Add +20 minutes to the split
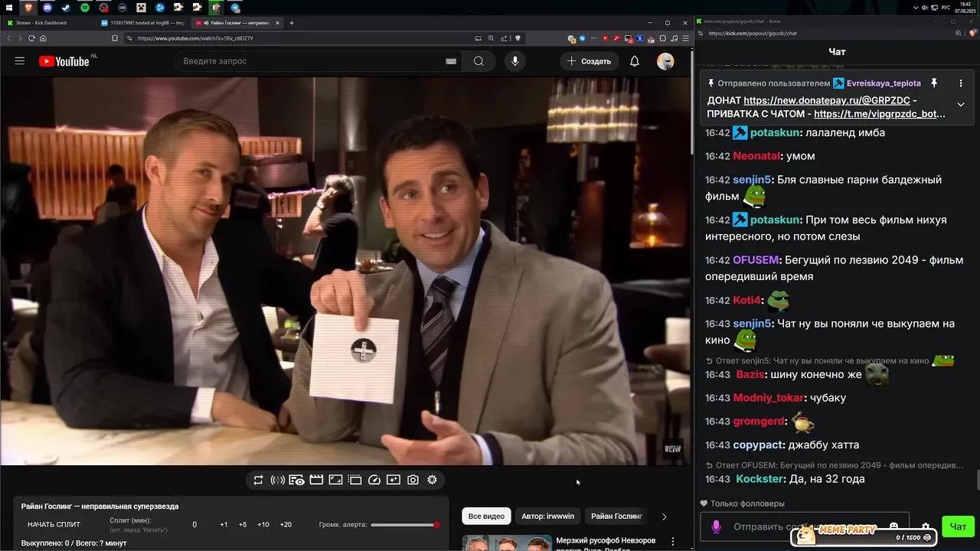The width and height of the screenshot is (980, 551). coord(286,524)
